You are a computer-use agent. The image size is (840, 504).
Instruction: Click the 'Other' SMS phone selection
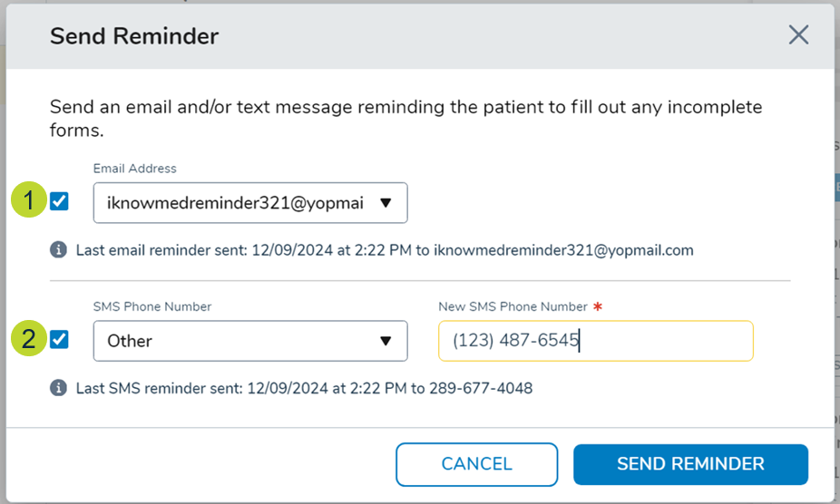pos(130,341)
